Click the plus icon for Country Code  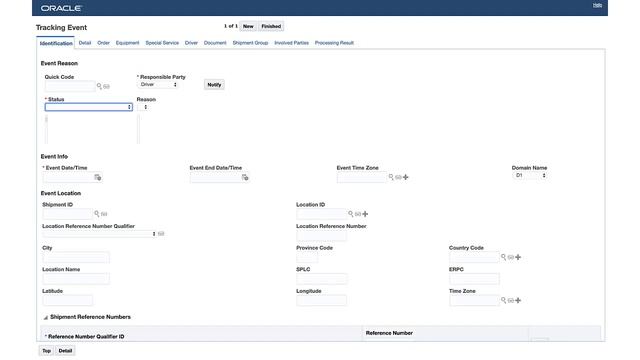tap(518, 257)
